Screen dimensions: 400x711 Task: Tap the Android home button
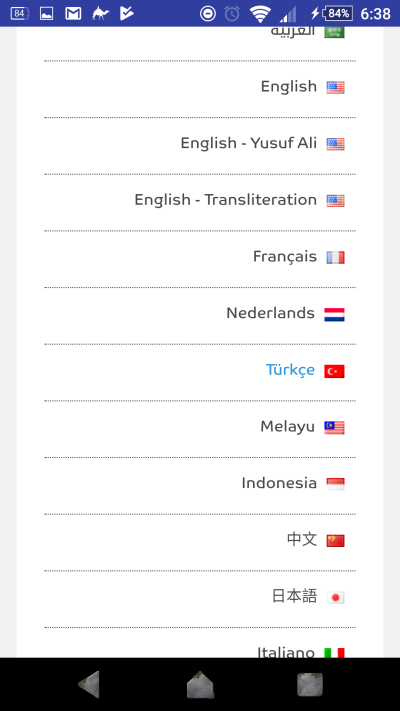tap(200, 684)
